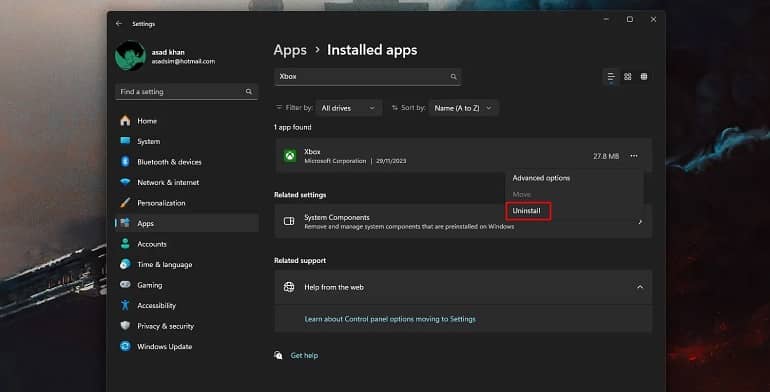Screen dimensions: 770x392
Task: Click the 27.8 MB size text
Action: tap(606, 156)
